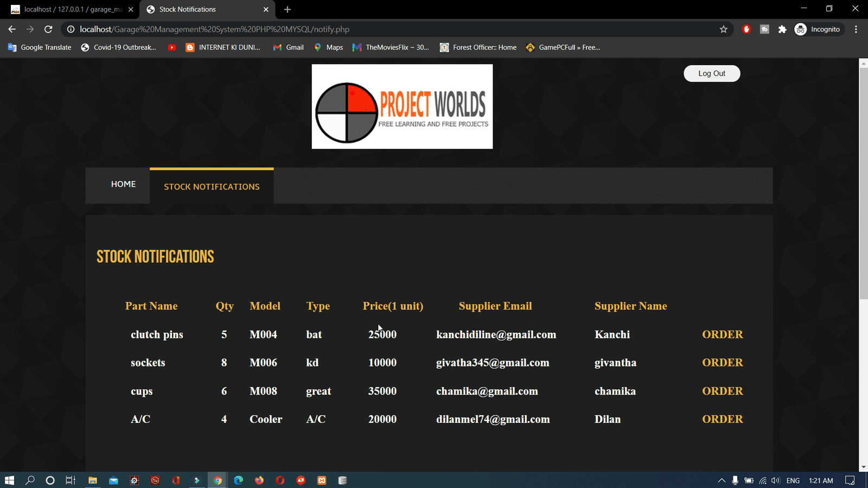868x488 pixels.
Task: Open new tab with plus icon
Action: point(288,9)
